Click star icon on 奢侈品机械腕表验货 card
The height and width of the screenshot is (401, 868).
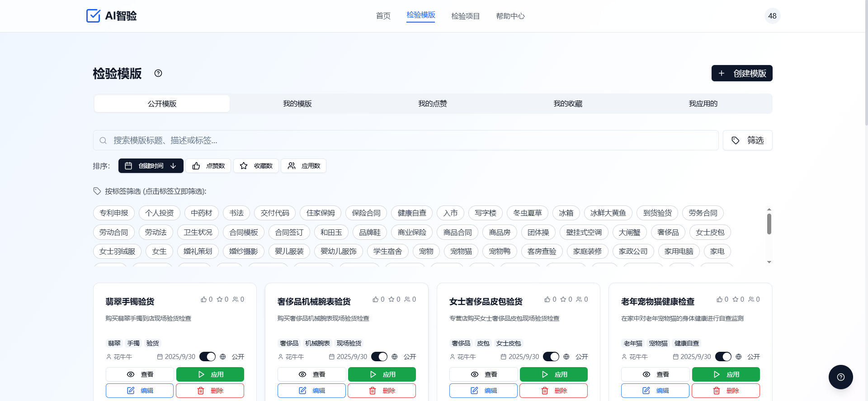[392, 299]
